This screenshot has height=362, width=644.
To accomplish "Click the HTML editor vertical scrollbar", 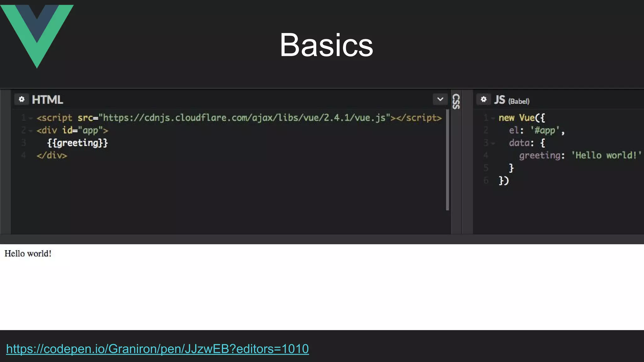I will [447, 160].
